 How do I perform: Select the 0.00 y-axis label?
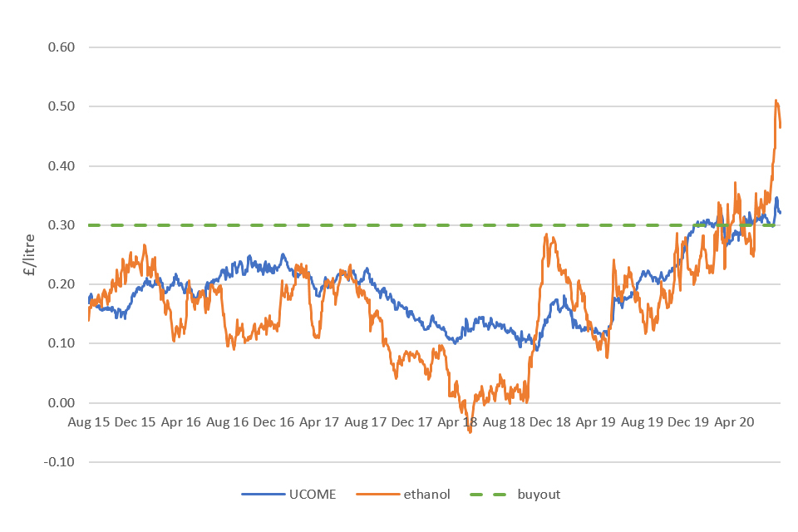(62, 403)
